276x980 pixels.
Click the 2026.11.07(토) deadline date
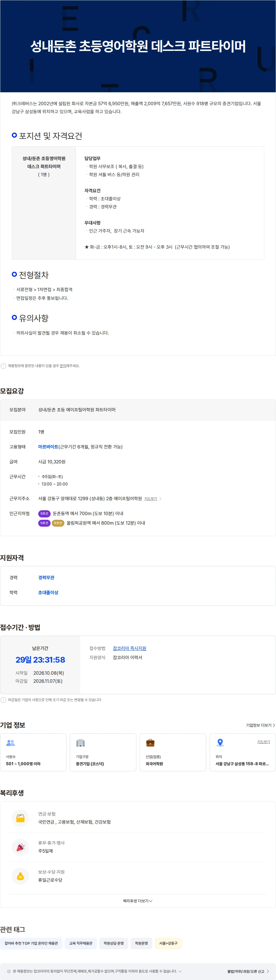coord(48,681)
